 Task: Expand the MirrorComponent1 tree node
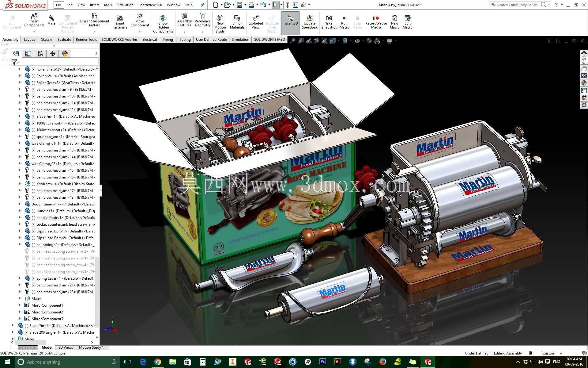(x=20, y=305)
